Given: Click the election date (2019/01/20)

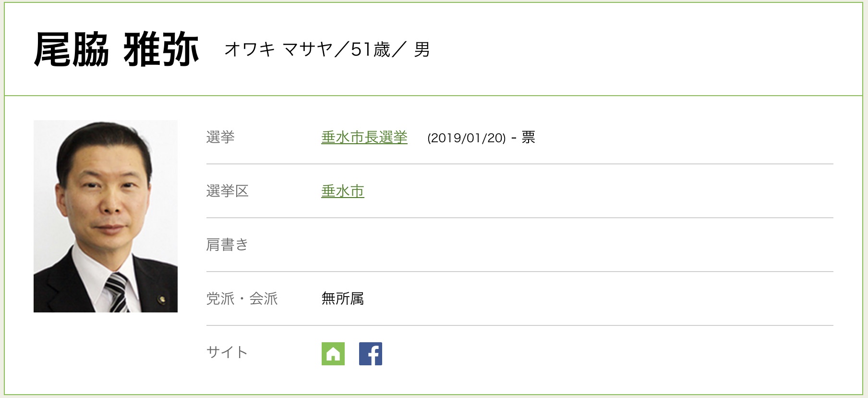Looking at the screenshot, I should (x=467, y=138).
